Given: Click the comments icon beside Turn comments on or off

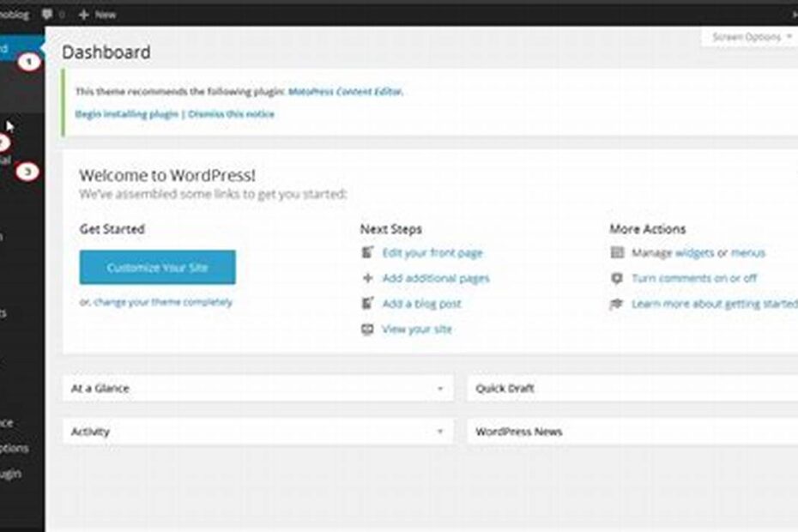Looking at the screenshot, I should point(617,278).
